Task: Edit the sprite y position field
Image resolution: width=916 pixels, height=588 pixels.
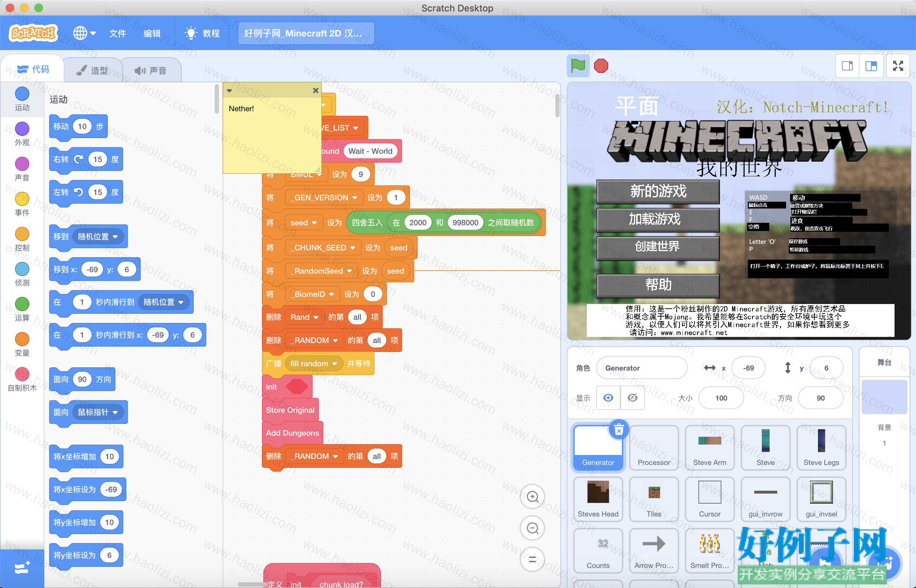Action: coord(826,368)
